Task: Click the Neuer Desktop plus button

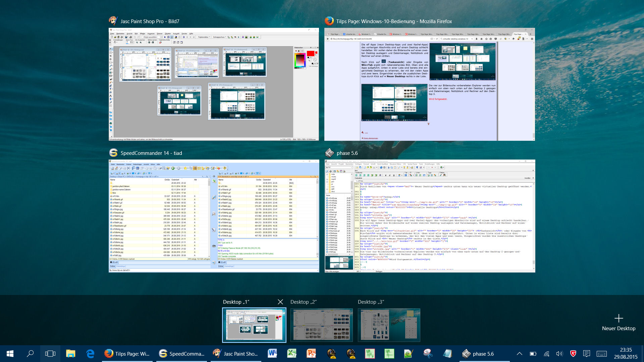Action: [619, 318]
